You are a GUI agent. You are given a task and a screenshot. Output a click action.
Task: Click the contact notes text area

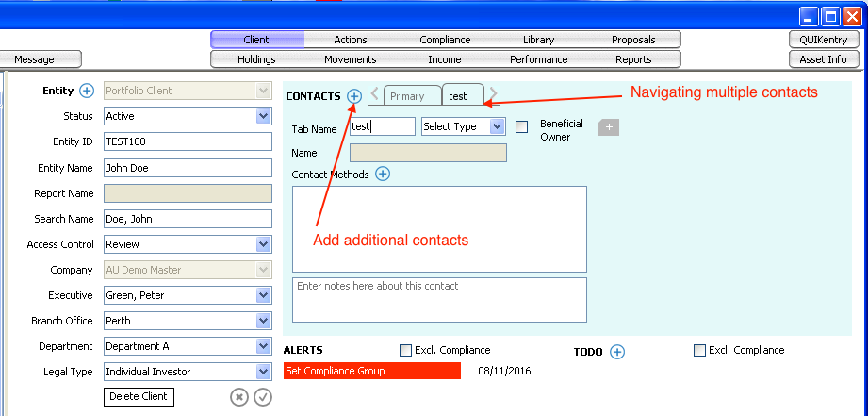[x=439, y=299]
